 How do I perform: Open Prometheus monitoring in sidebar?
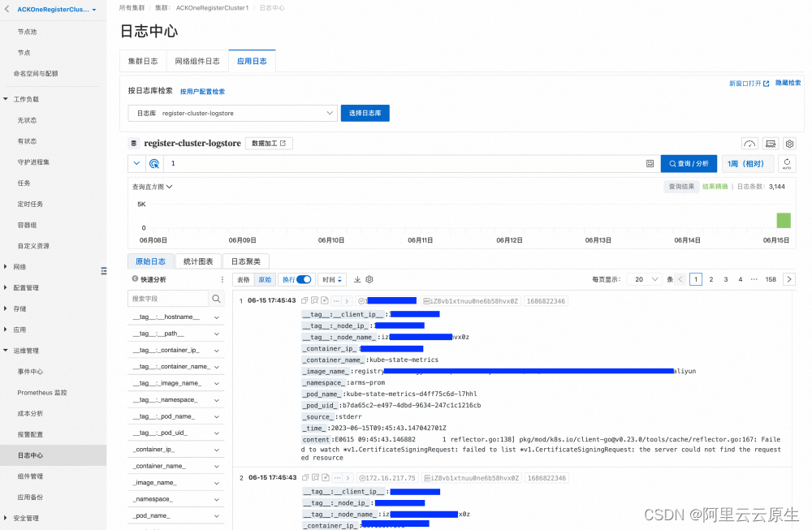pos(42,393)
